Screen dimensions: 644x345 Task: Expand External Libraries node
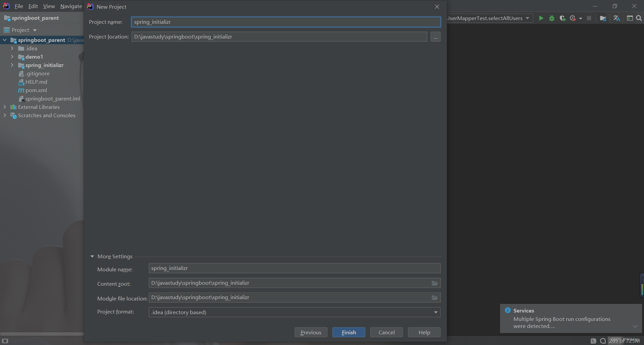[x=5, y=107]
